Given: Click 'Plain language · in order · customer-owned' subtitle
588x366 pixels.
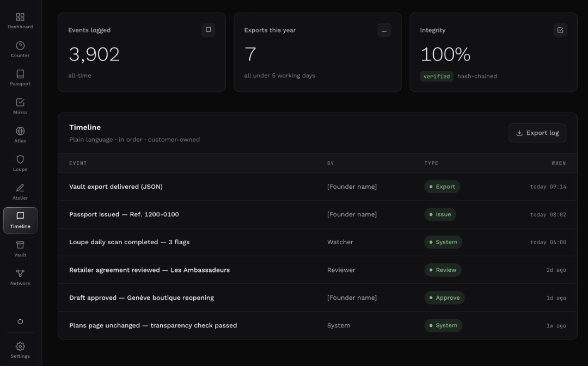Looking at the screenshot, I should click(134, 139).
